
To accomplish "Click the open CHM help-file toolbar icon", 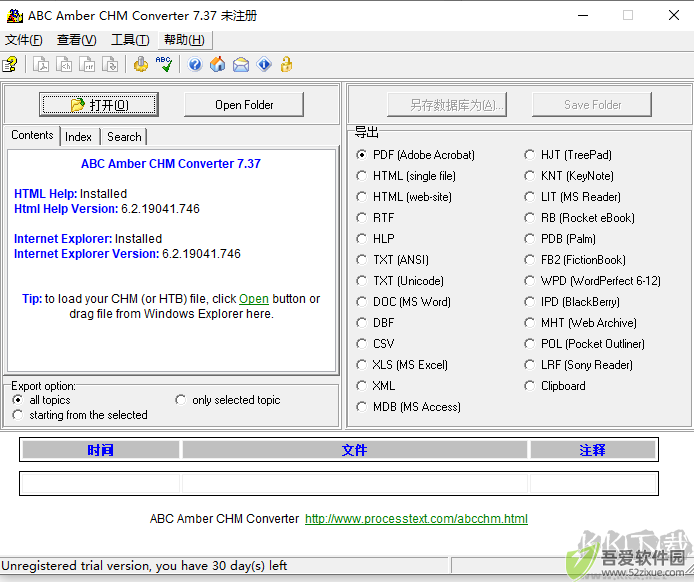I will (x=10, y=65).
